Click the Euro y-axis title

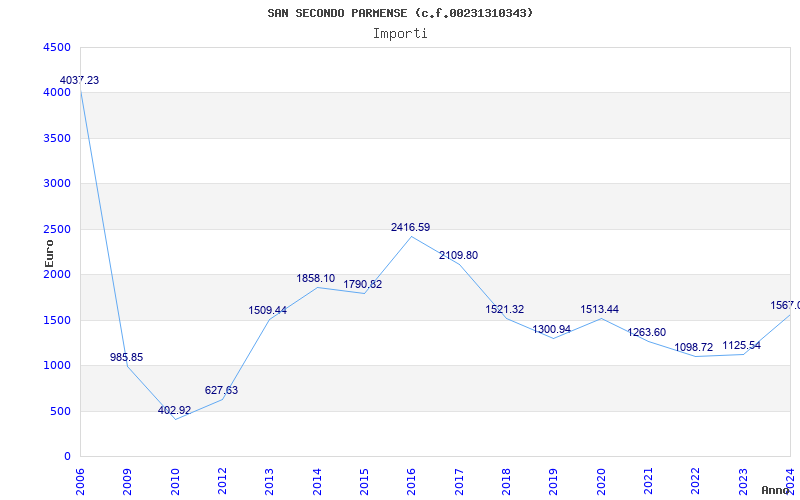coord(49,254)
